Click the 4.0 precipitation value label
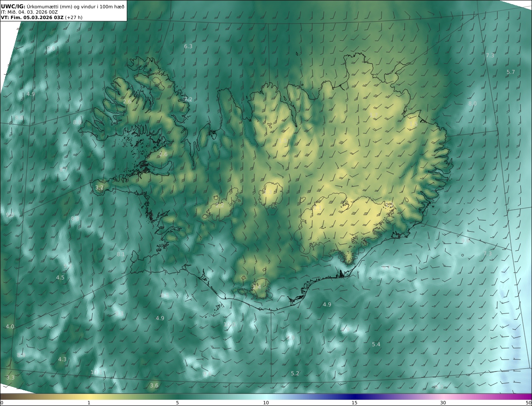Viewport: 532px width, 406px height. click(10, 326)
